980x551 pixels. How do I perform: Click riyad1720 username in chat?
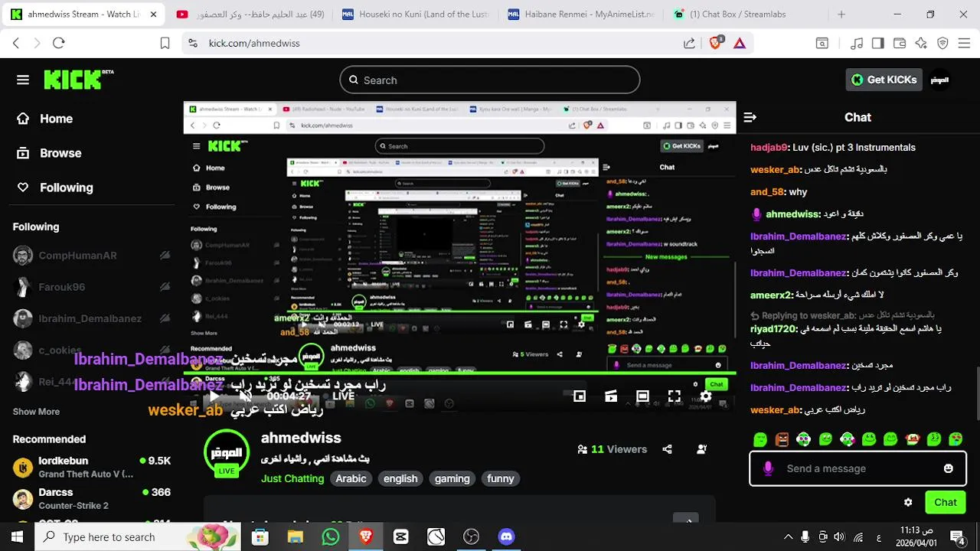(773, 329)
